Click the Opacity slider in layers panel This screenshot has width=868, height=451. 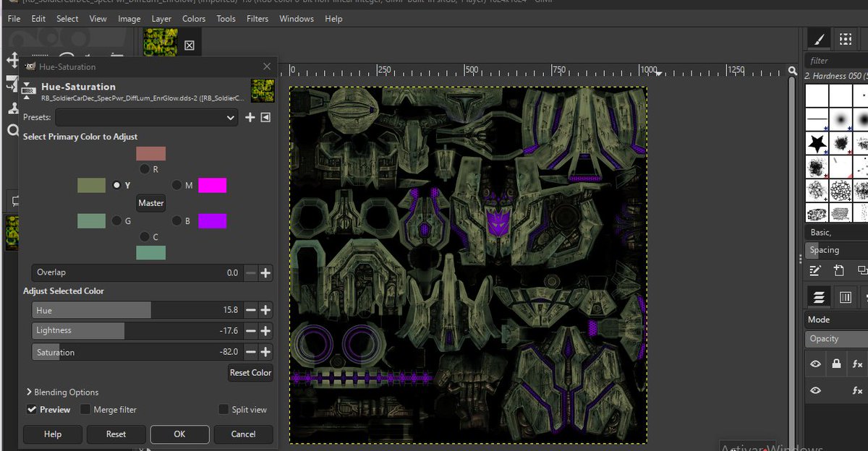tap(836, 339)
